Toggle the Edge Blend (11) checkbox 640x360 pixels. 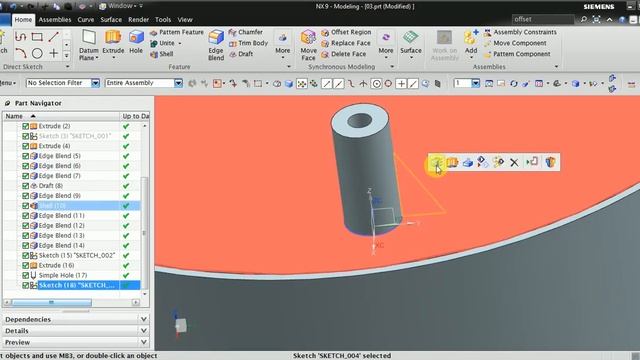coord(26,216)
